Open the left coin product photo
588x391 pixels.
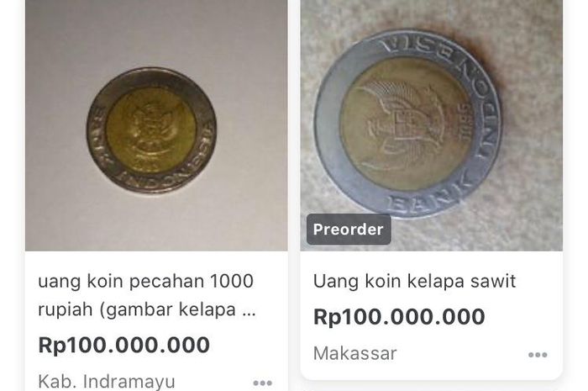[x=156, y=125]
